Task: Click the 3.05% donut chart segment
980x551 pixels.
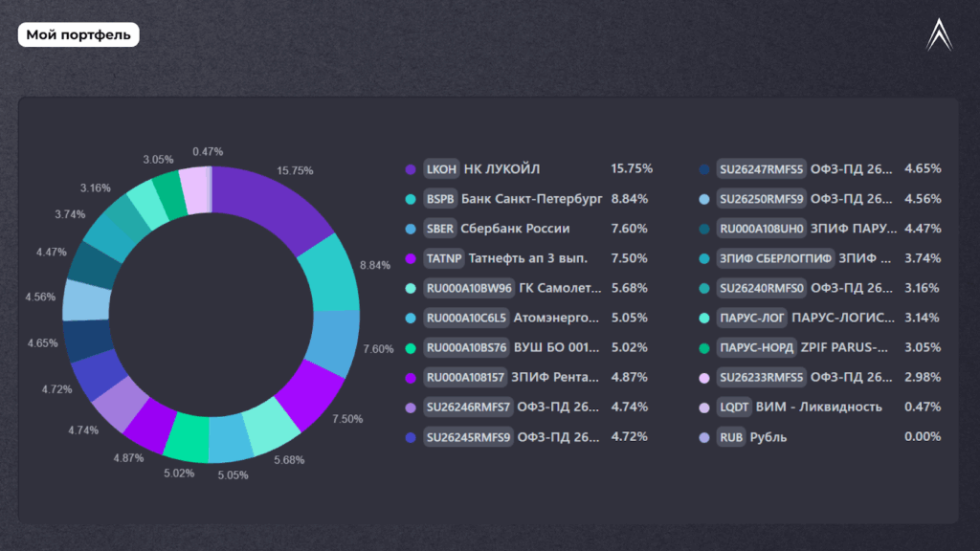Action: pyautogui.click(x=168, y=195)
